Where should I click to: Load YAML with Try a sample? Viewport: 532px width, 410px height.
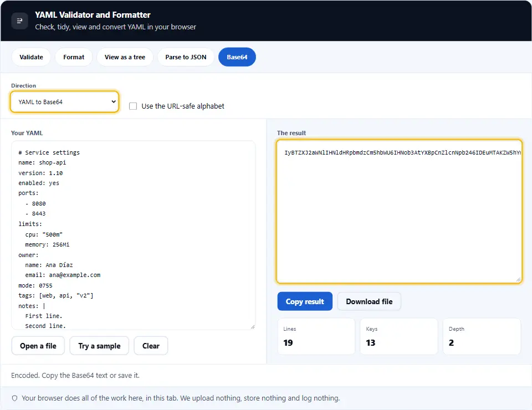tap(99, 346)
